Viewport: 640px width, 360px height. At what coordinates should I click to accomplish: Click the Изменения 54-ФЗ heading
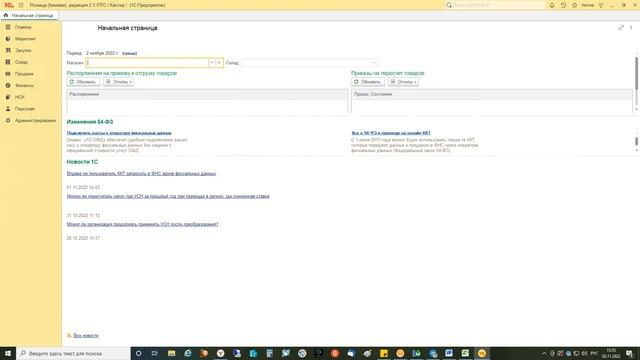(90, 122)
